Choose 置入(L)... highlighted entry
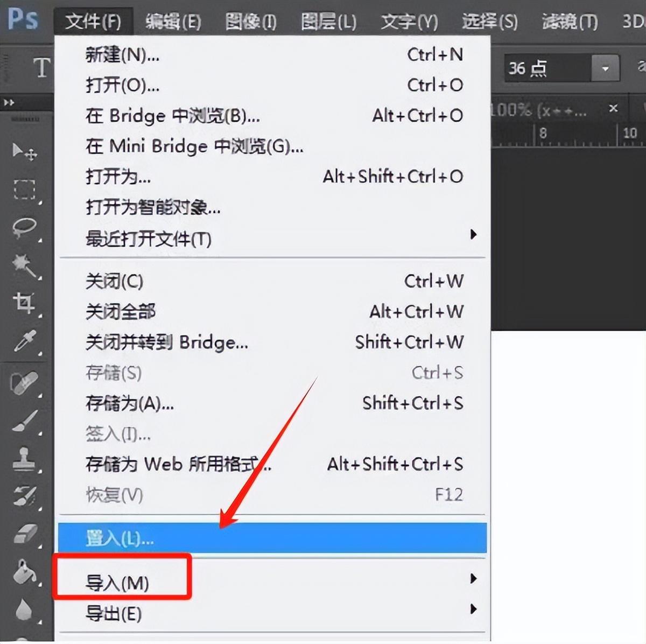The height and width of the screenshot is (644, 646). click(273, 537)
